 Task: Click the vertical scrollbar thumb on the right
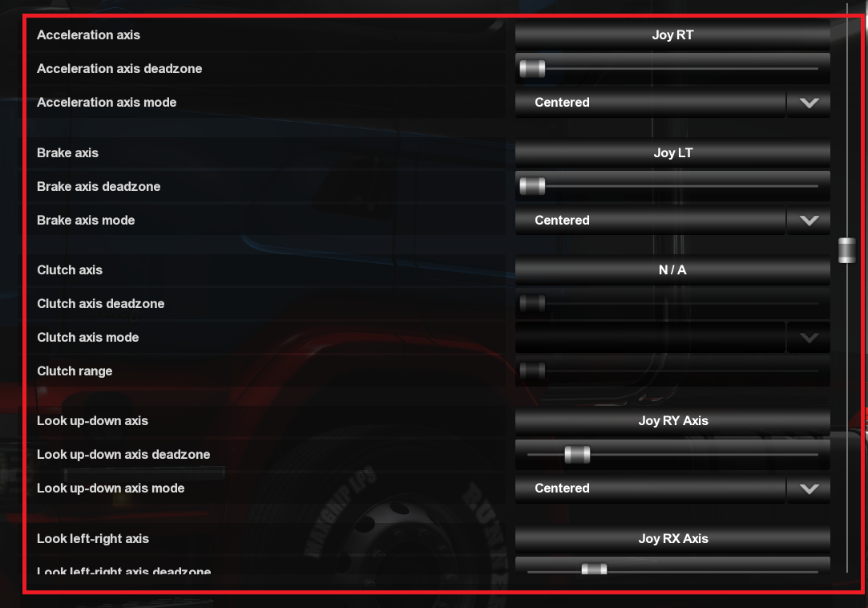point(846,250)
